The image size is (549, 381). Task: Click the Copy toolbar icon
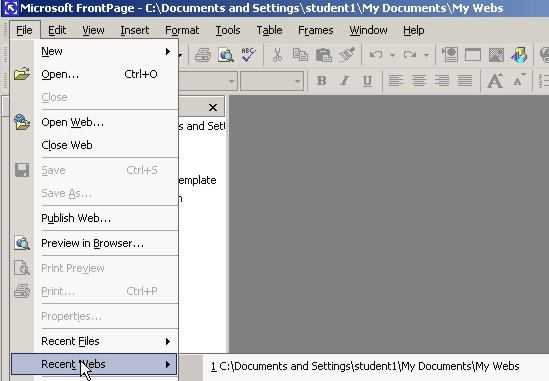pyautogui.click(x=300, y=55)
